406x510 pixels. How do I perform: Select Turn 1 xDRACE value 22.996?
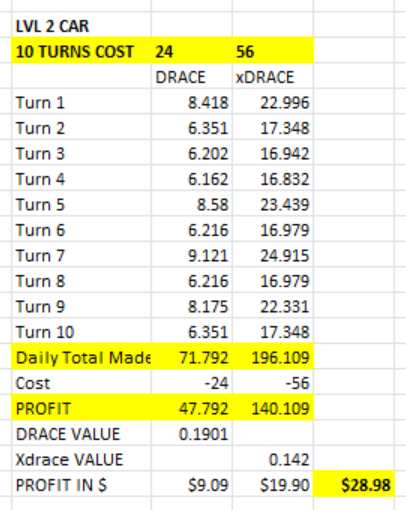[x=273, y=102]
